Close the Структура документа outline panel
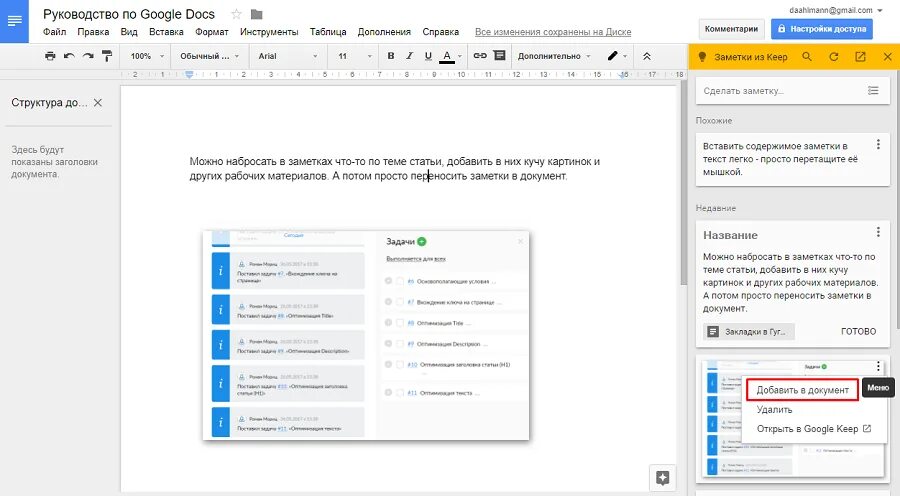 click(98, 103)
